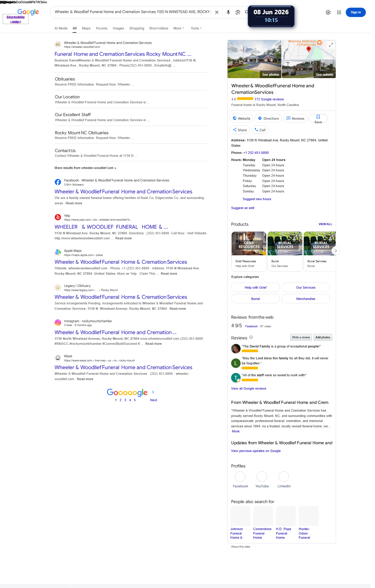Click Write a review button
This screenshot has height=588, width=375.
[x=301, y=337]
